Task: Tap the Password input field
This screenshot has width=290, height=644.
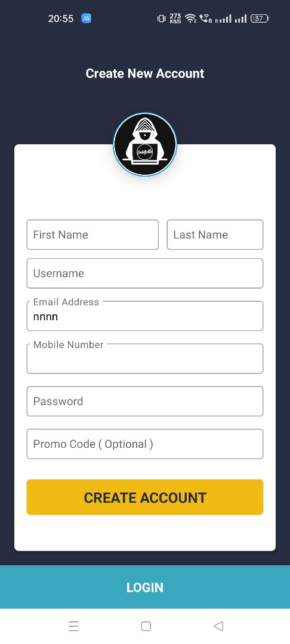Action: (x=145, y=401)
